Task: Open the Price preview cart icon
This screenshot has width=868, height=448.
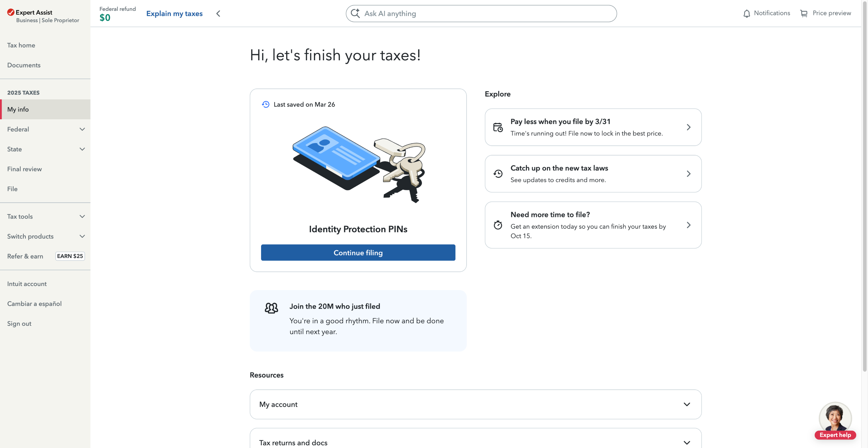Action: click(x=804, y=14)
